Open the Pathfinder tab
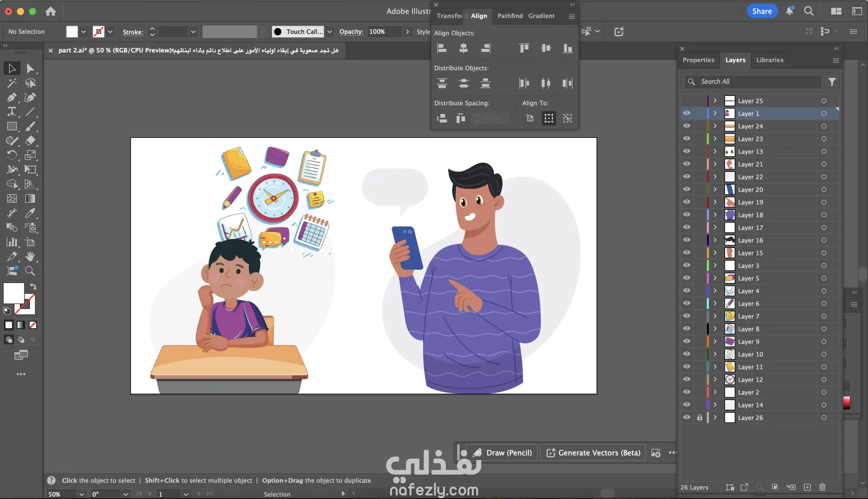 coord(510,16)
